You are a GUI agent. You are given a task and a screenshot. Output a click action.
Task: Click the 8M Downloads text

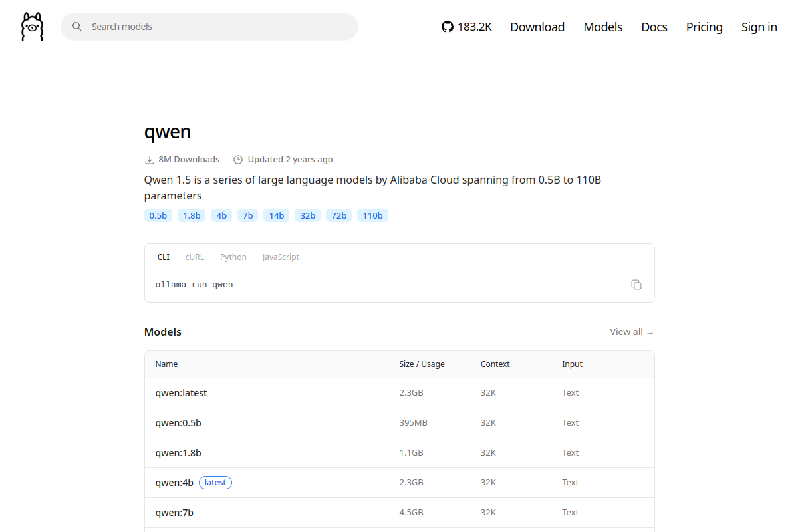click(x=189, y=160)
